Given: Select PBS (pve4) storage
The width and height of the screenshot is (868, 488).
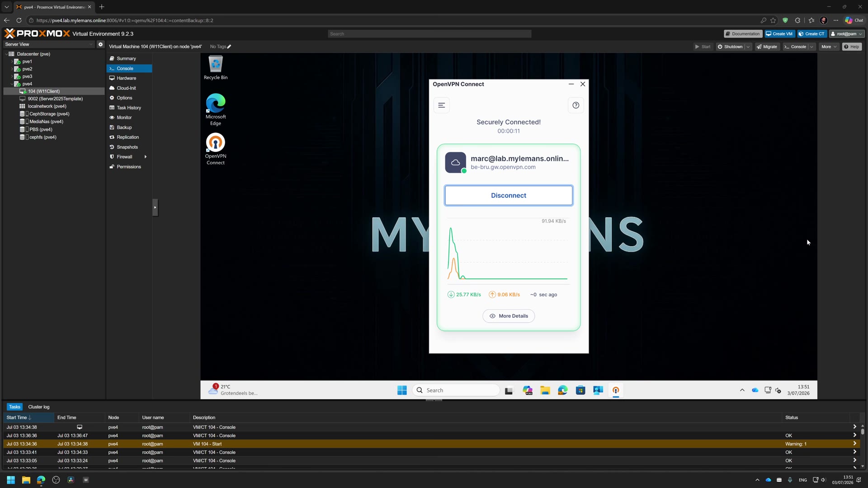Looking at the screenshot, I should pos(54,129).
